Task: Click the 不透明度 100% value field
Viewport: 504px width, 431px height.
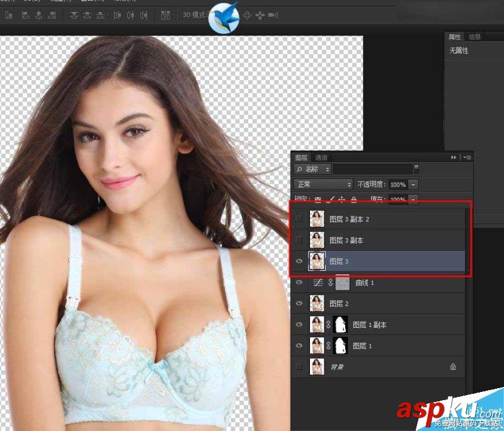Action: click(x=398, y=185)
